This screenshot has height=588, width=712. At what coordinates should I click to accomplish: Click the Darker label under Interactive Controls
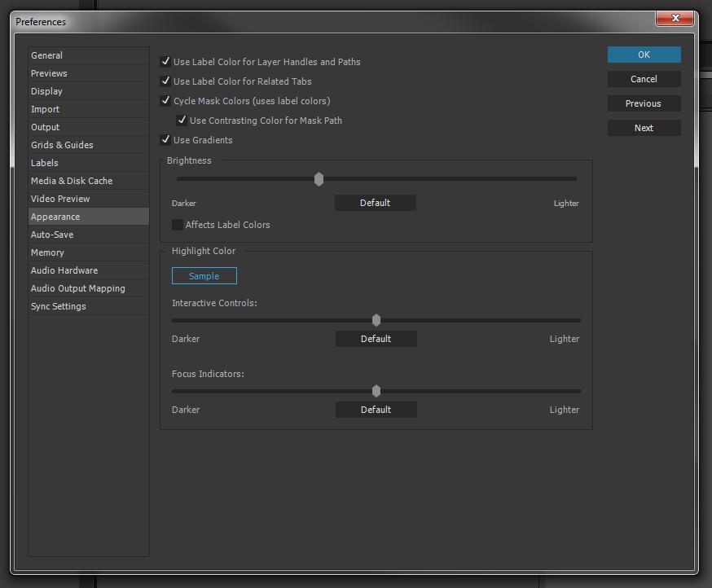tap(186, 339)
